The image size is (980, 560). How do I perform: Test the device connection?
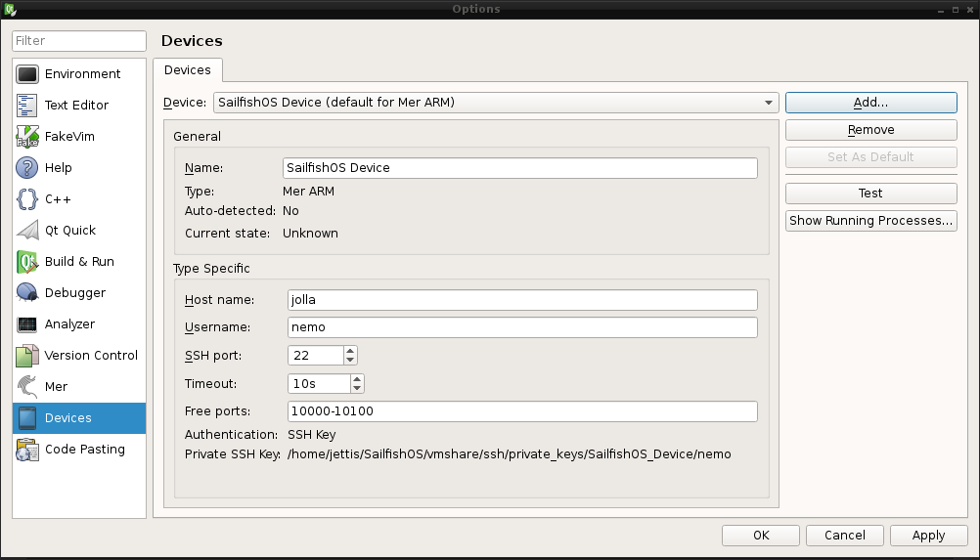click(x=870, y=194)
